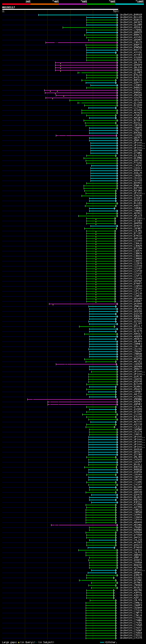Select hit UniRef100_C2LYP7
The image size is (146, 644).
point(131,324)
